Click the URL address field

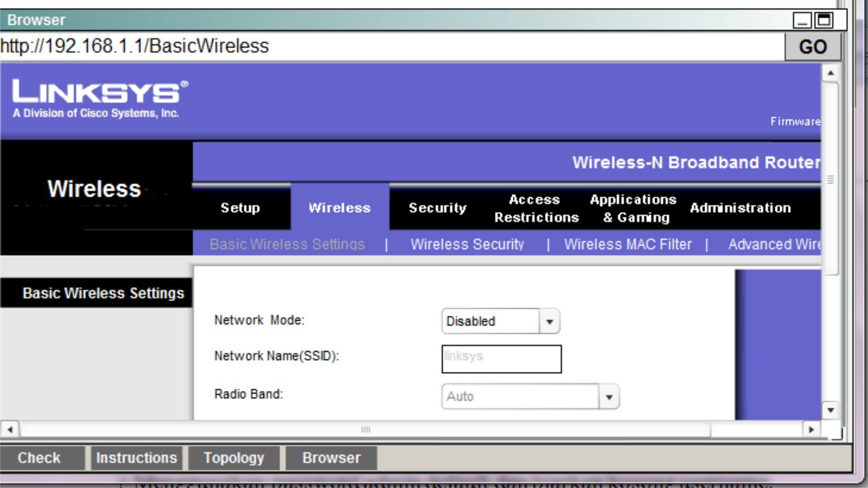click(x=392, y=46)
